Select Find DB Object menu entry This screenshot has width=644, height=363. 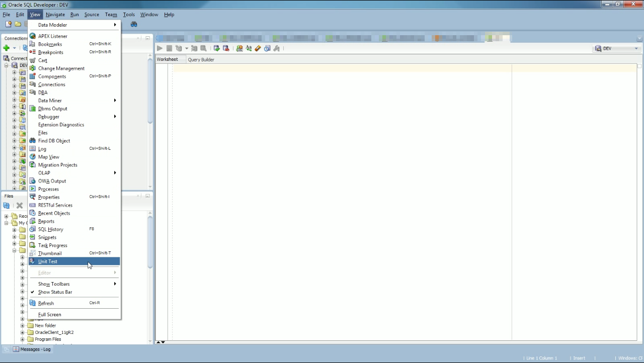[x=74, y=141]
